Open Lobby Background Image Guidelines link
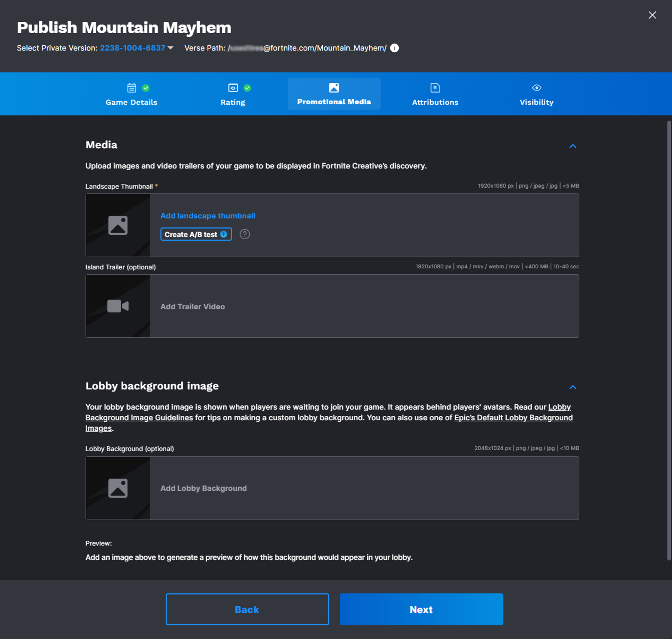The height and width of the screenshot is (639, 672). 139,418
